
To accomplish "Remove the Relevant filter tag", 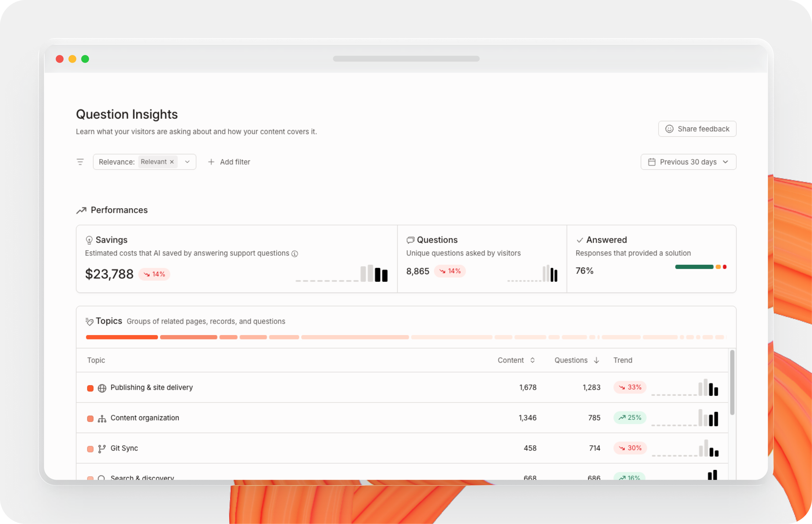I will pyautogui.click(x=172, y=162).
